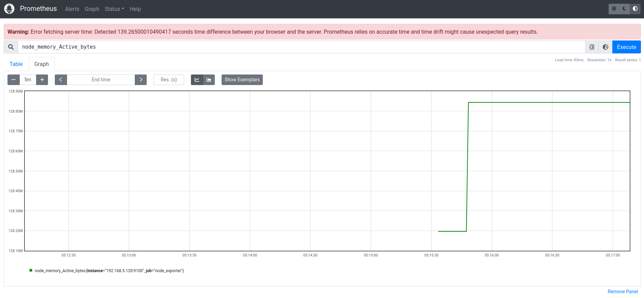Open the Alerts page

click(x=72, y=9)
